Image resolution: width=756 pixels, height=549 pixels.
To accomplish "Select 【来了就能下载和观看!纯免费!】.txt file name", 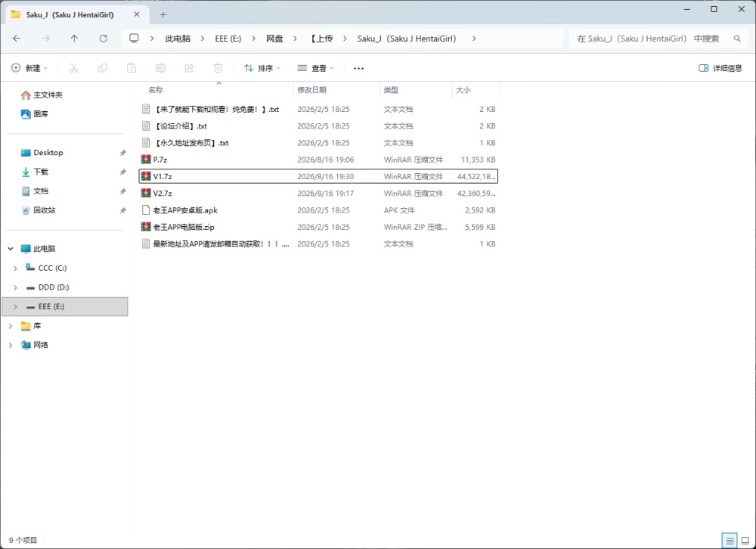I will [x=216, y=110].
